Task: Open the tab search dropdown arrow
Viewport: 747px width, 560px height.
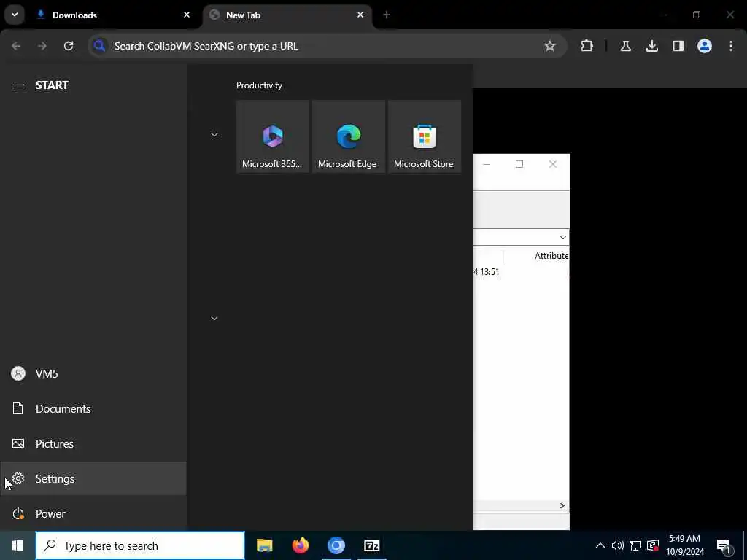Action: point(15,15)
